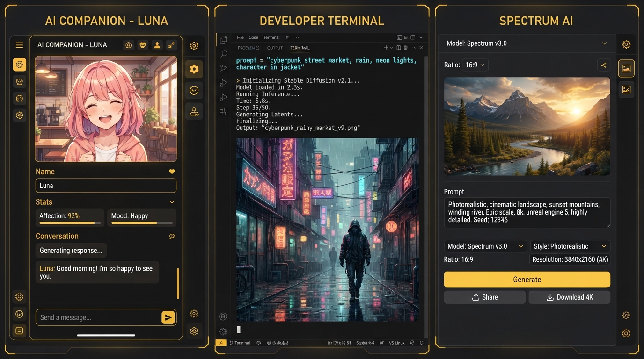The image size is (644, 359).
Task: Click the heart icon next to Name
Action: click(x=172, y=172)
